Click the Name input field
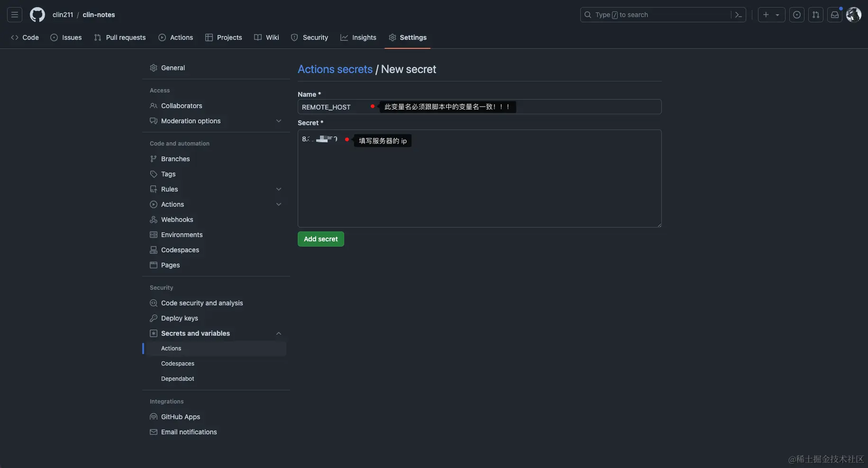 click(x=479, y=107)
